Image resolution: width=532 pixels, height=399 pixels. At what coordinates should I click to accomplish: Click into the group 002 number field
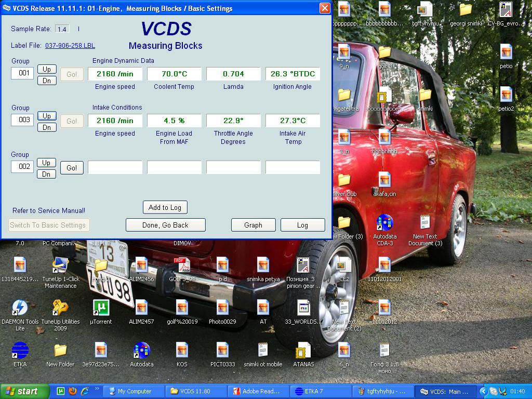coord(22,167)
